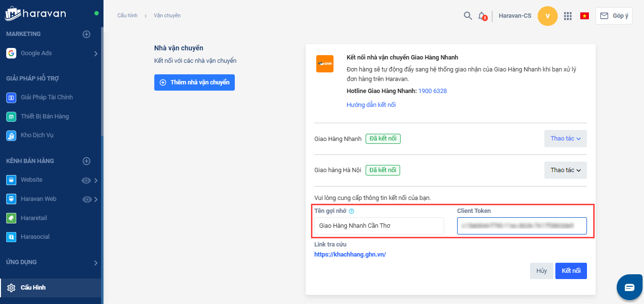
Task: Click the Kết nối button
Action: click(x=571, y=271)
